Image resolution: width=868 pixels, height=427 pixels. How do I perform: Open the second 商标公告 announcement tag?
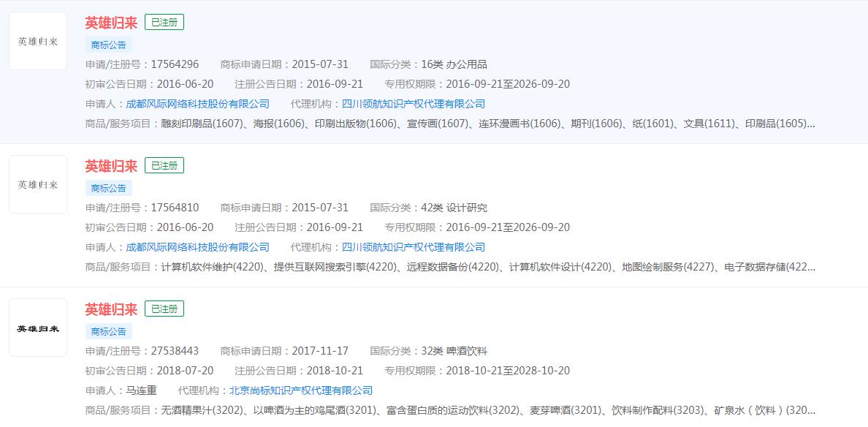pyautogui.click(x=108, y=188)
